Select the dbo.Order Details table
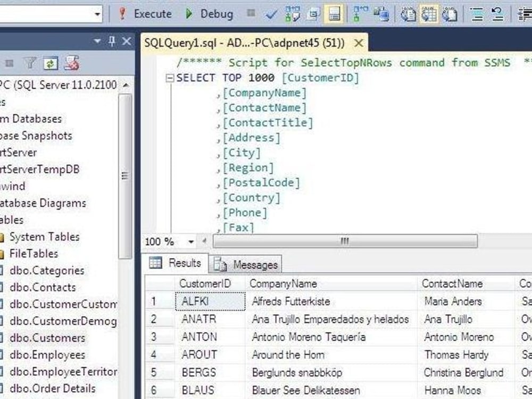The width and height of the screenshot is (532, 399). point(53,388)
